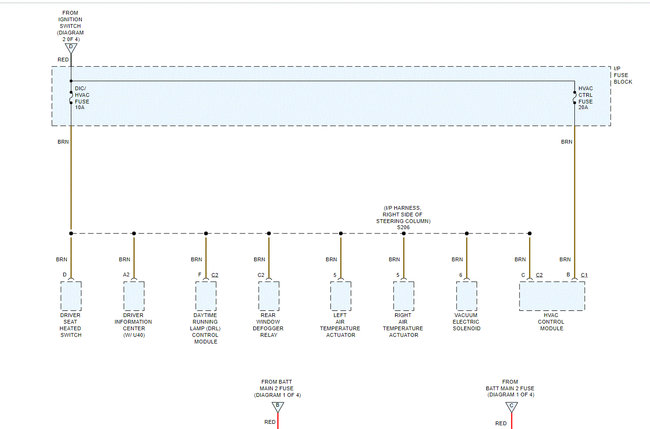Screen dimensions: 650x429
Task: Click the "FROM IGNITION SWITCH (DIAGRAM 2 OF 4)" note
Action: pos(70,26)
